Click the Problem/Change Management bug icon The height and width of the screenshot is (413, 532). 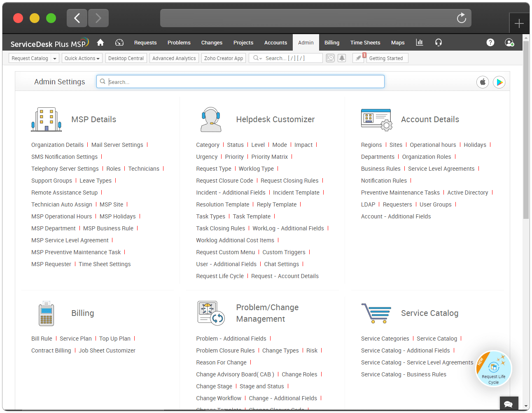211,313
